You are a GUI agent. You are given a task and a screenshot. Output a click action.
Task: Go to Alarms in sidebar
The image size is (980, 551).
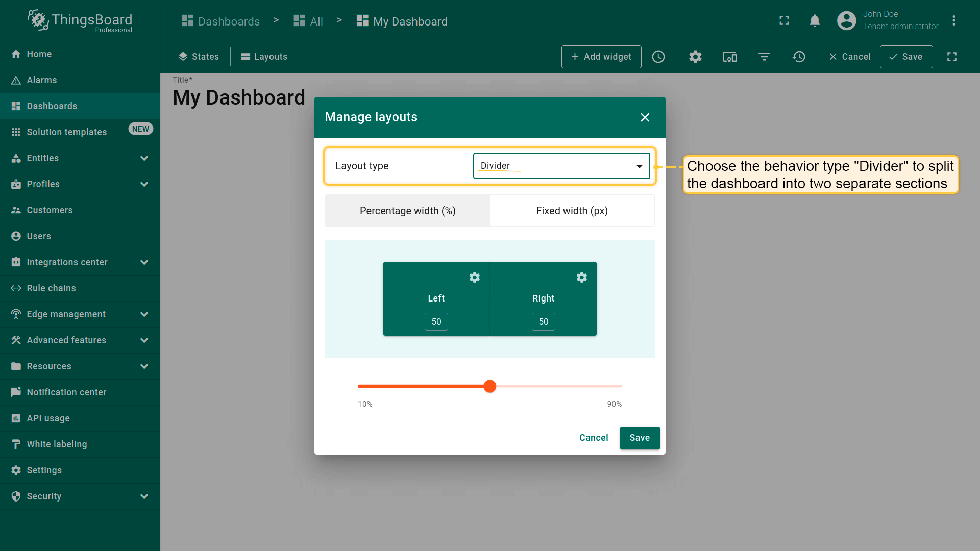click(42, 80)
